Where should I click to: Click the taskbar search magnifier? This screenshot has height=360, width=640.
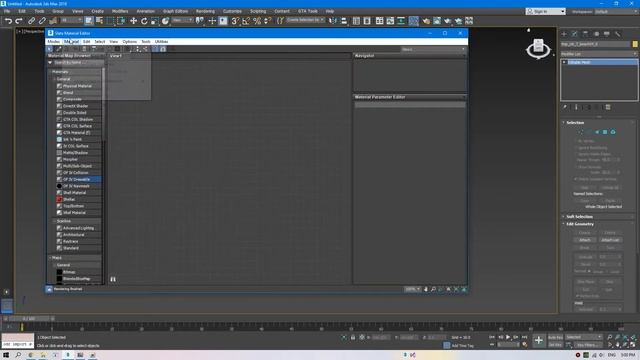(x=18, y=355)
